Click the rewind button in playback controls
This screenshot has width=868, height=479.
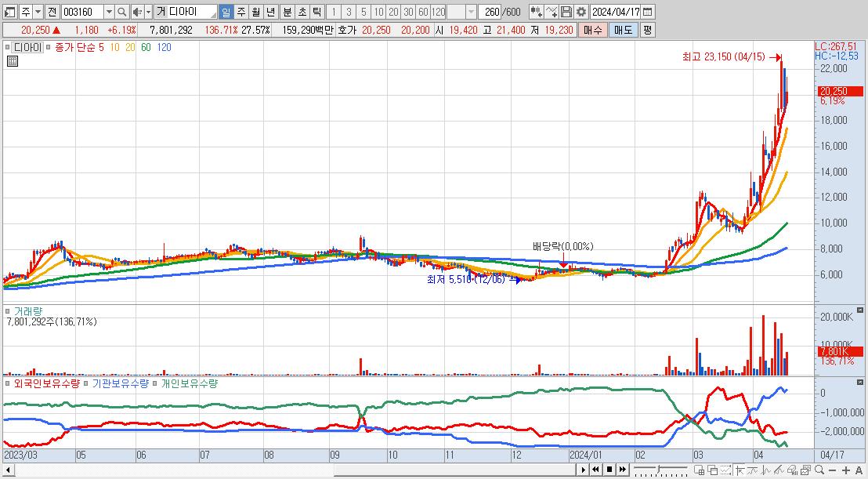[x=595, y=470]
